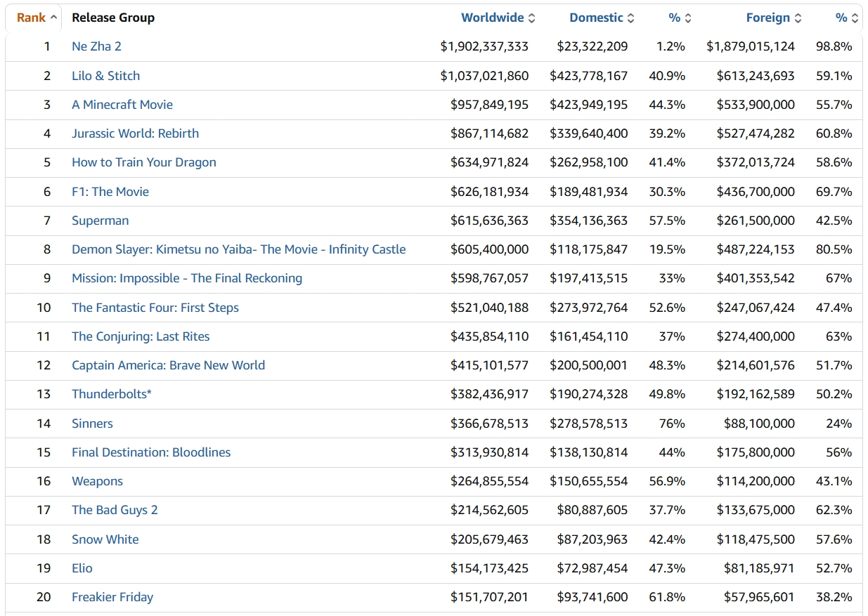
Task: Open F1: The Movie link
Action: 110,192
